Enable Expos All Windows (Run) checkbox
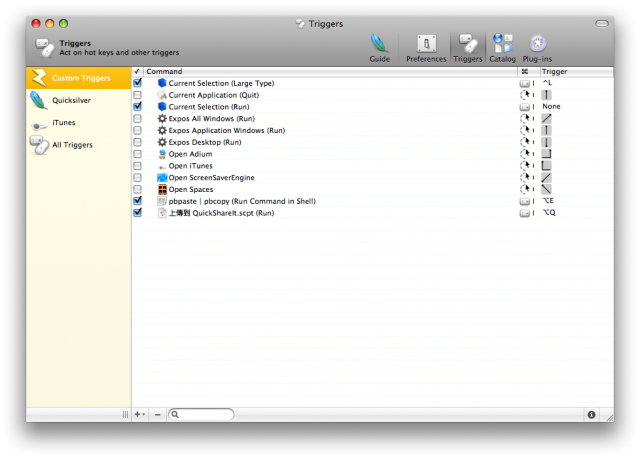The image size is (640, 458). click(138, 118)
